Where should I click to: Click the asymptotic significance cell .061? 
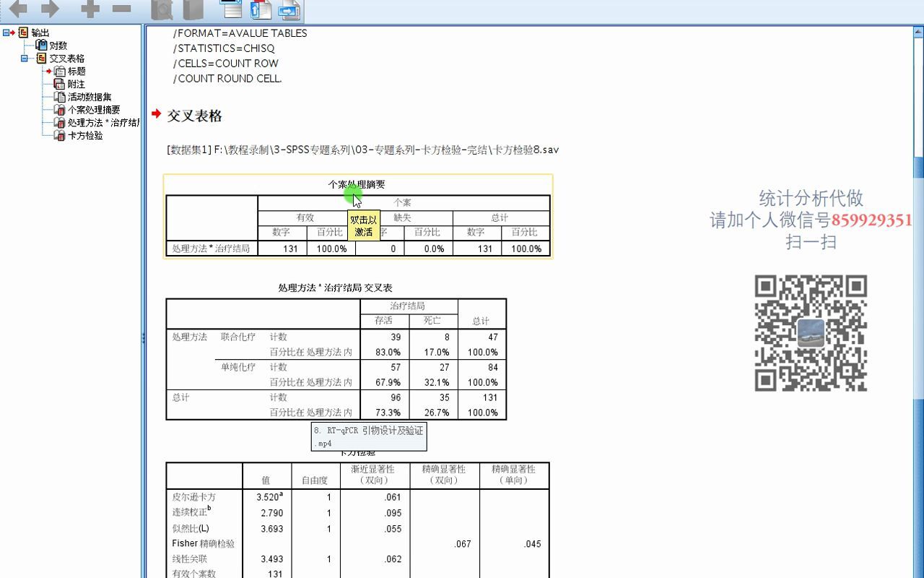coord(375,497)
